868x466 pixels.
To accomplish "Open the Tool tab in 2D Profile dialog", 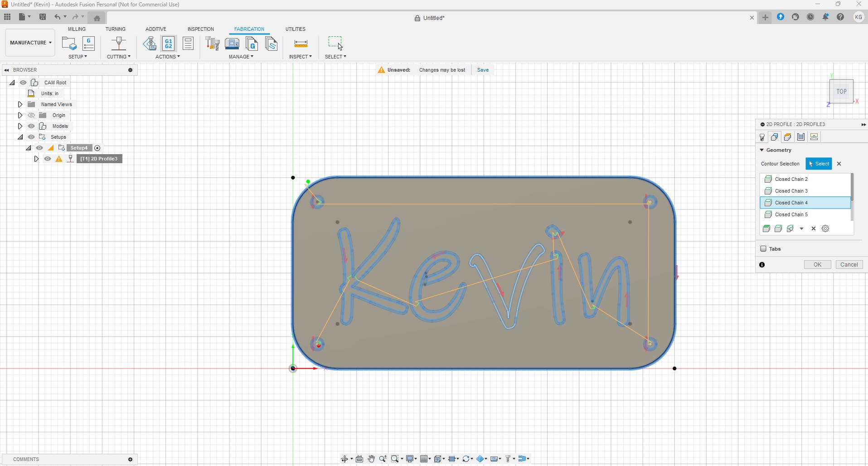I will (x=762, y=137).
